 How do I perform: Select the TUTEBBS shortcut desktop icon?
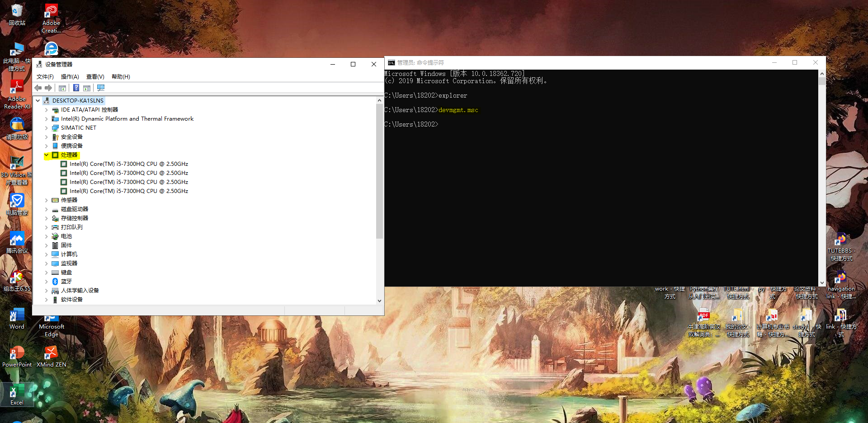click(x=841, y=246)
